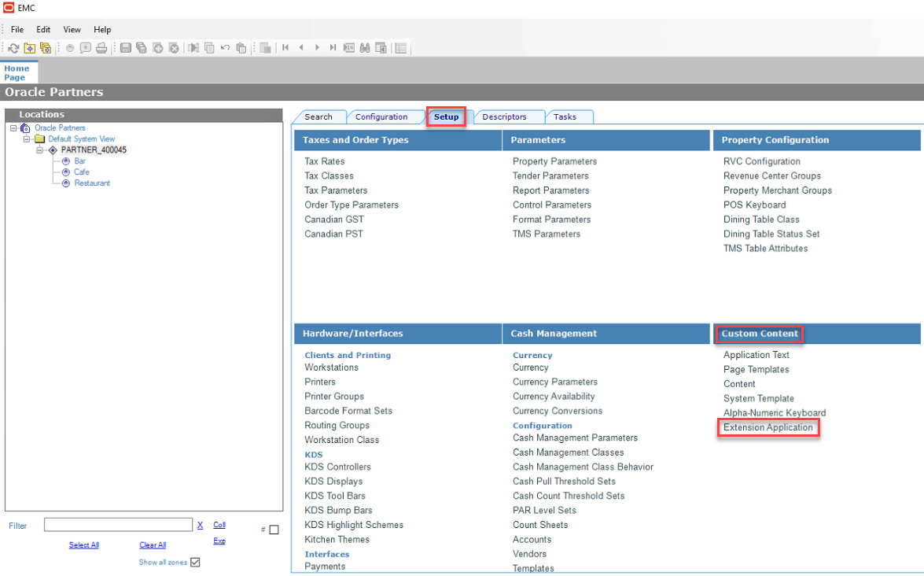924x576 pixels.
Task: Open Tax Rates link
Action: 325,161
